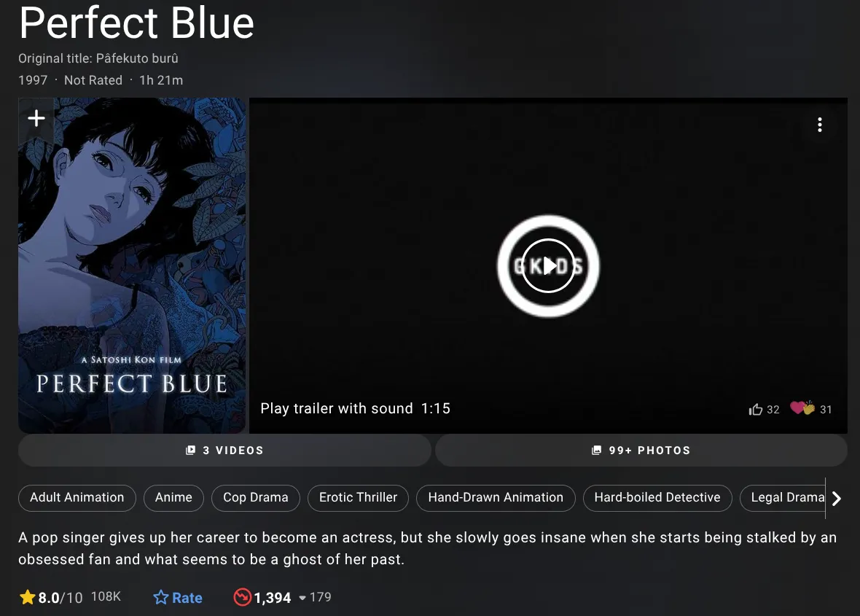Select the Anime genre chip
Viewport: 860px width, 616px height.
pos(173,497)
